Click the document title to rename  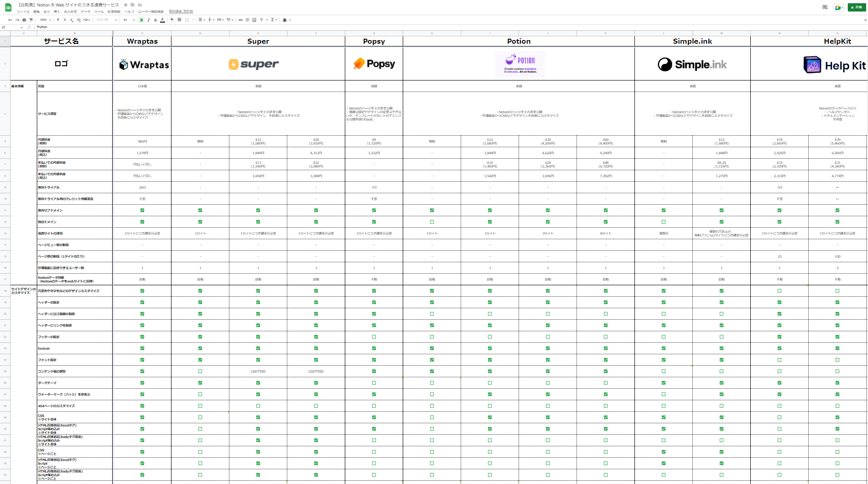[68, 5]
